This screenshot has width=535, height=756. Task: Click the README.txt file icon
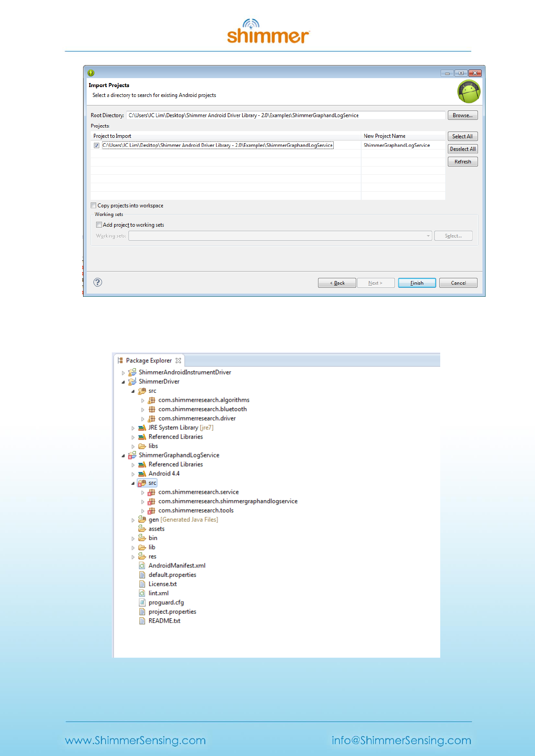coord(142,621)
